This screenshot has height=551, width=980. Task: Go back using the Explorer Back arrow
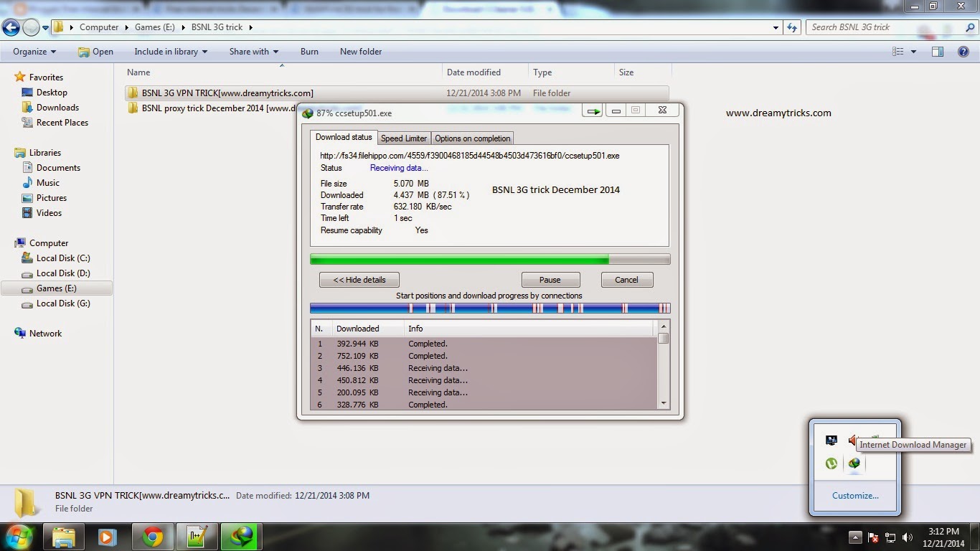pyautogui.click(x=11, y=28)
